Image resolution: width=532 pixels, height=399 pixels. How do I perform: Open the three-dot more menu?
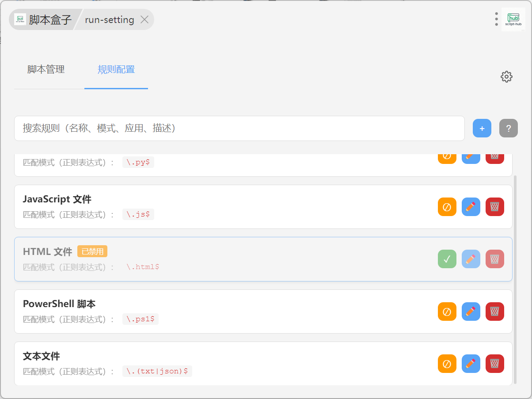click(x=497, y=19)
